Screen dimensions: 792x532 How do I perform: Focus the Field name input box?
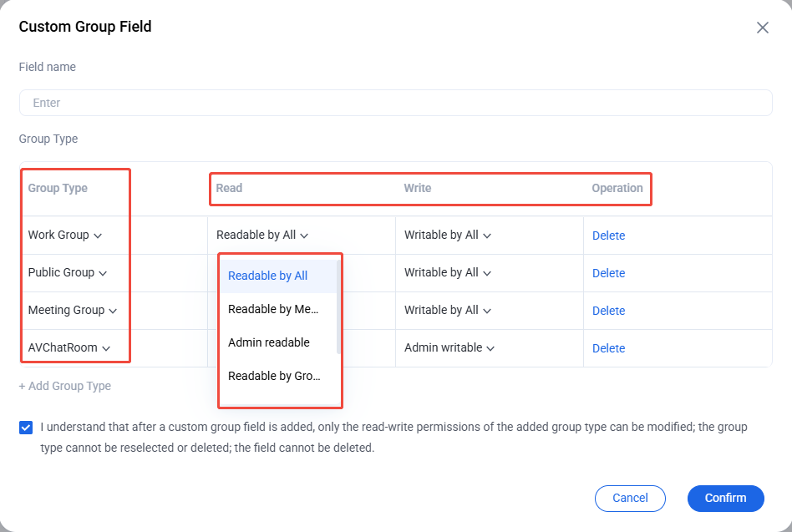pyautogui.click(x=395, y=103)
